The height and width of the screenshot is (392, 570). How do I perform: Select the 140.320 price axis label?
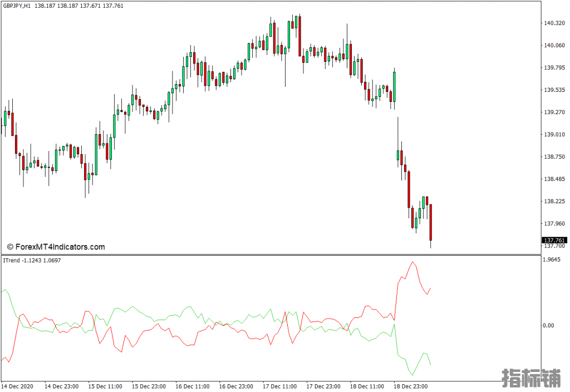tap(554, 23)
